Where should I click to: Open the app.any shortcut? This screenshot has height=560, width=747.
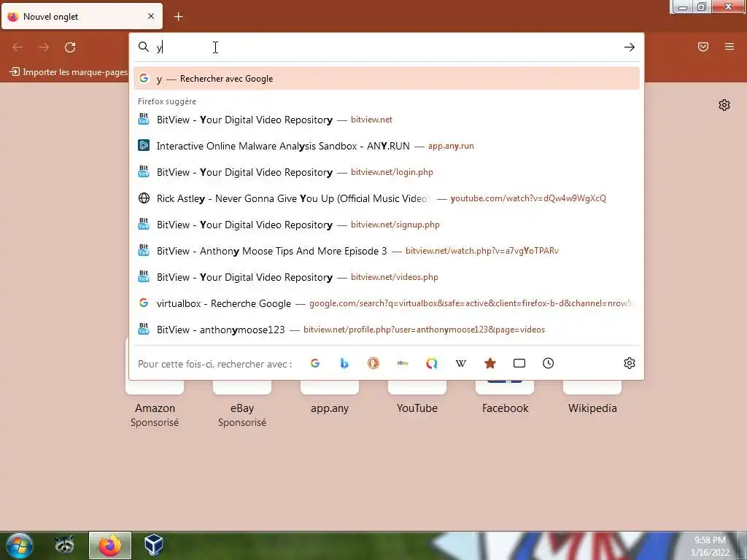pos(330,397)
